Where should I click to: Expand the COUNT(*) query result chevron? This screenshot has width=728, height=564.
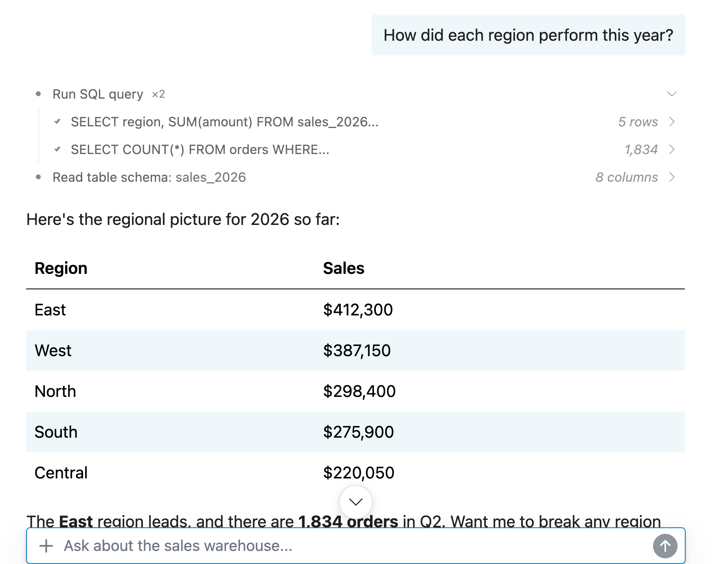pyautogui.click(x=672, y=150)
